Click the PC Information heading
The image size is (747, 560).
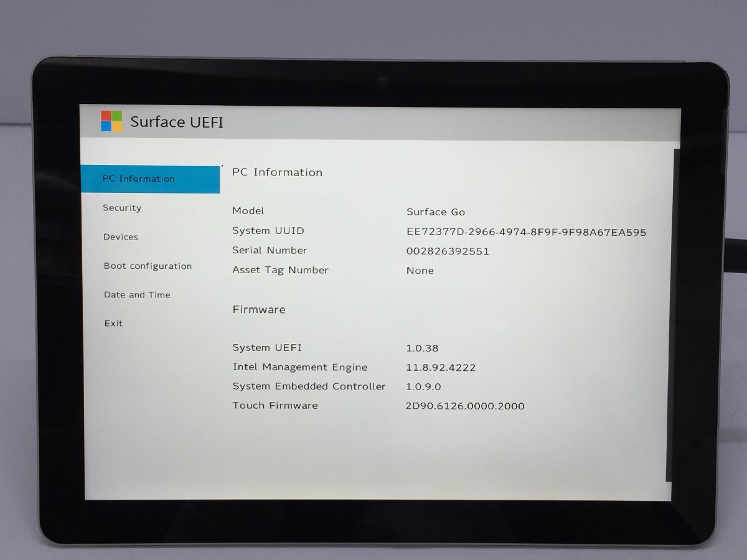click(x=277, y=172)
